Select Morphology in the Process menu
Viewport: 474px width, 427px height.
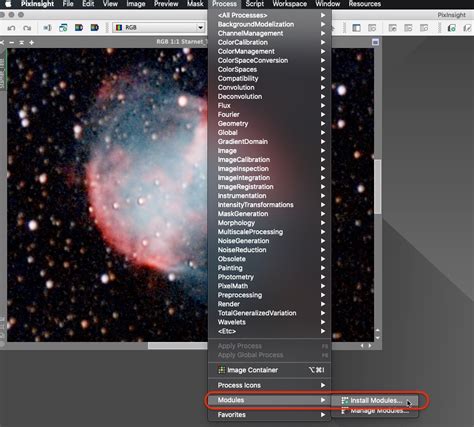[269, 223]
